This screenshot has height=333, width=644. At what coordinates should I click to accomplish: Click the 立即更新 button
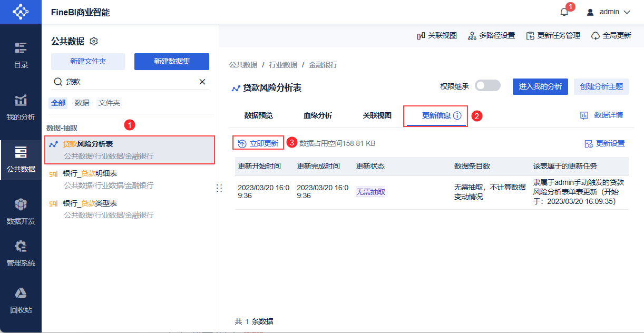pyautogui.click(x=258, y=143)
